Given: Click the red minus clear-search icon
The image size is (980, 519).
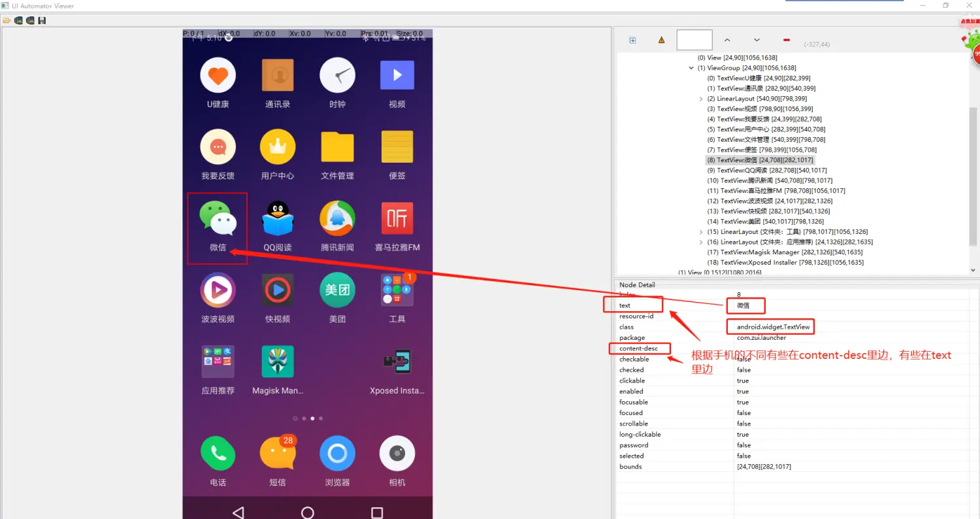Looking at the screenshot, I should click(786, 40).
